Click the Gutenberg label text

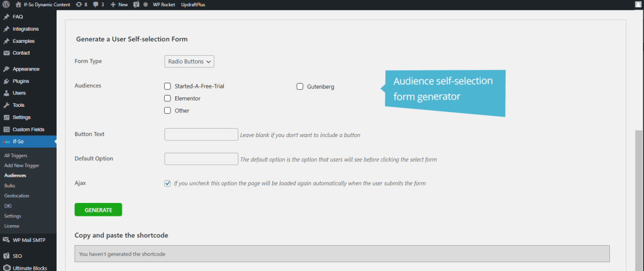(x=320, y=87)
